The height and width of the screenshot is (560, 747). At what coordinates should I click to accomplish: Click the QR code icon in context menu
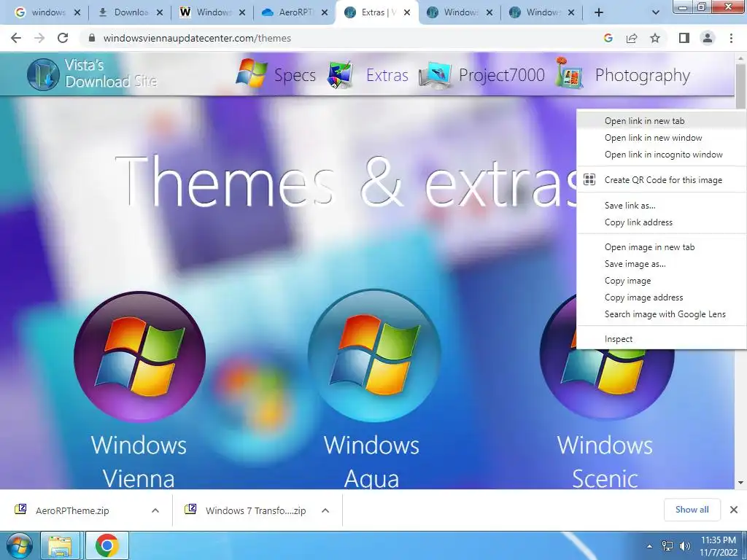(589, 179)
